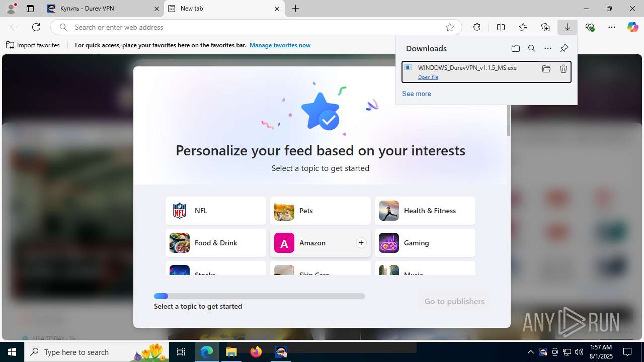This screenshot has width=644, height=362.
Task: Show DurevVPN download in folder
Action: [x=546, y=69]
